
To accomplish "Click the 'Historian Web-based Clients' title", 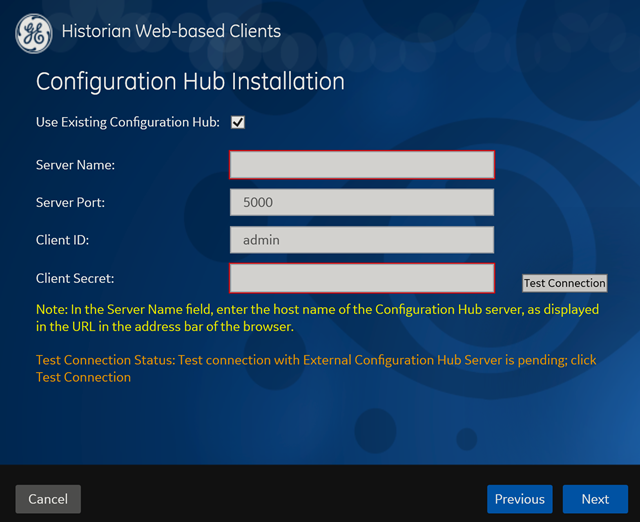I will pyautogui.click(x=171, y=31).
